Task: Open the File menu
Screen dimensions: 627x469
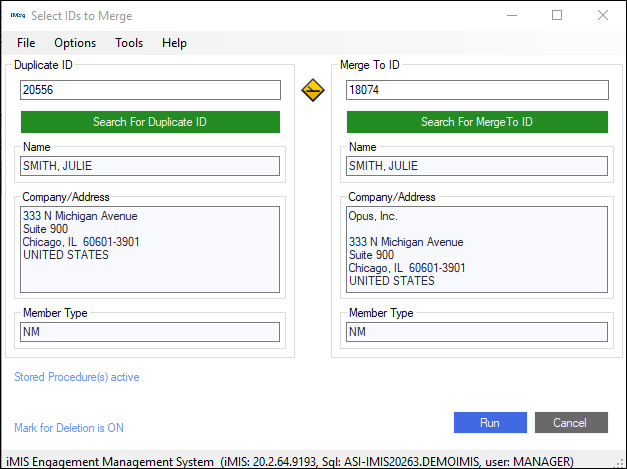Action: point(26,43)
